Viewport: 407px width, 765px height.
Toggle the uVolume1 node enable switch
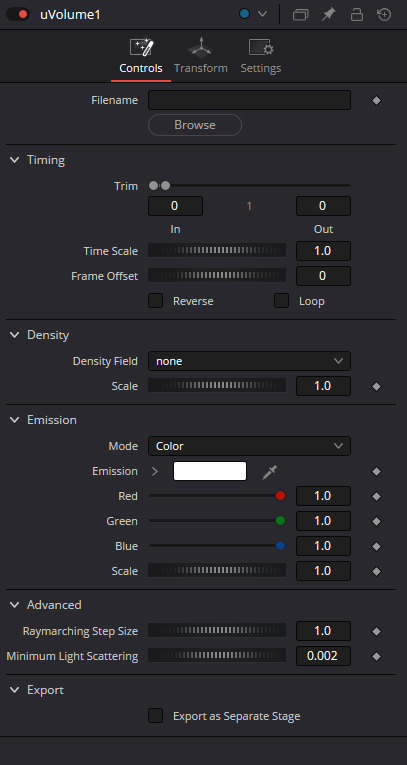coord(18,15)
